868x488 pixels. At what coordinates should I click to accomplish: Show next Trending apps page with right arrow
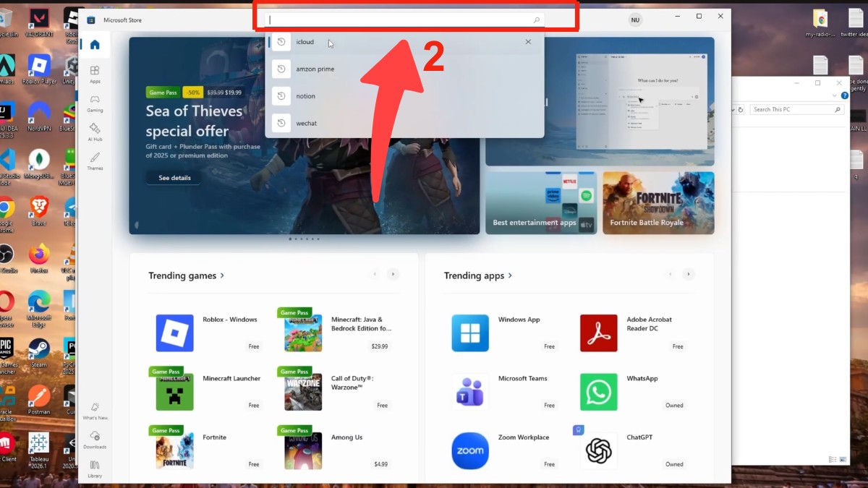688,274
